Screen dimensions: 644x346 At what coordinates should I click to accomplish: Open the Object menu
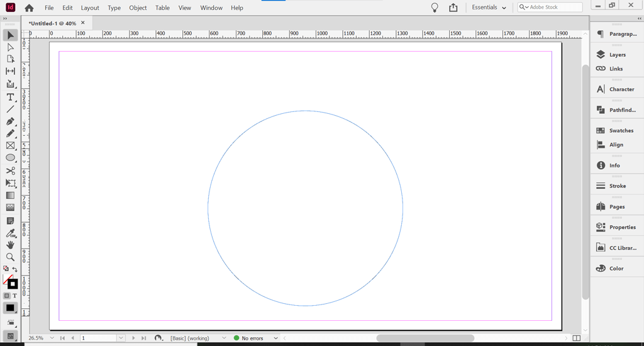pyautogui.click(x=138, y=8)
